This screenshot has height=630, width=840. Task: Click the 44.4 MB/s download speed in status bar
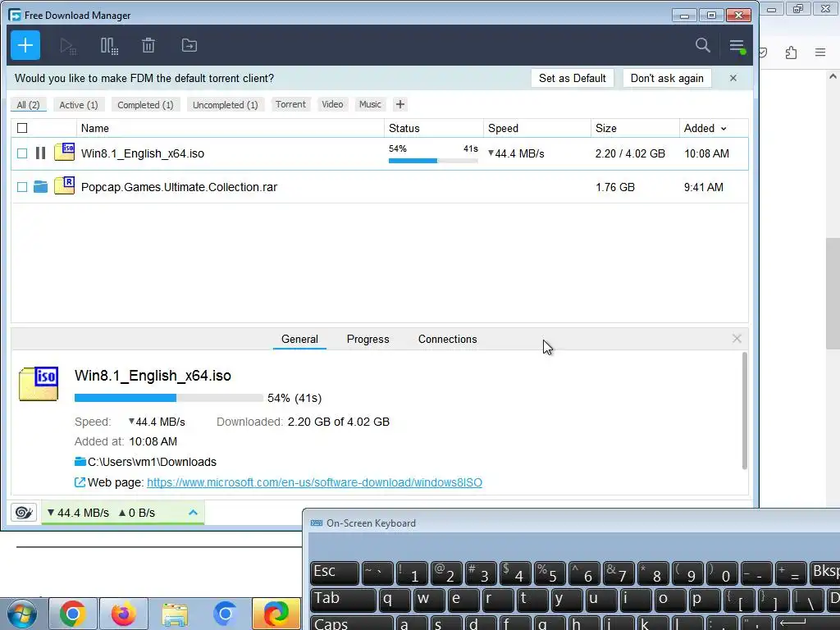(78, 513)
